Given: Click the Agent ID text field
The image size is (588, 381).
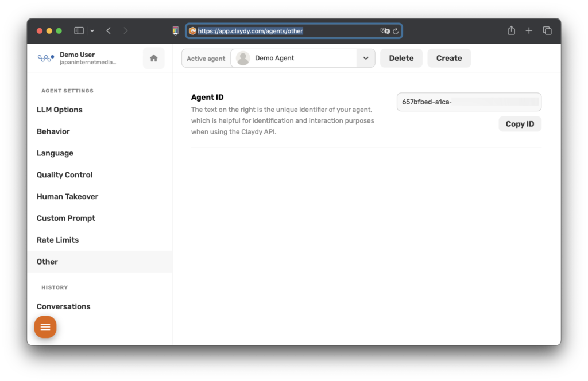Looking at the screenshot, I should coord(469,102).
